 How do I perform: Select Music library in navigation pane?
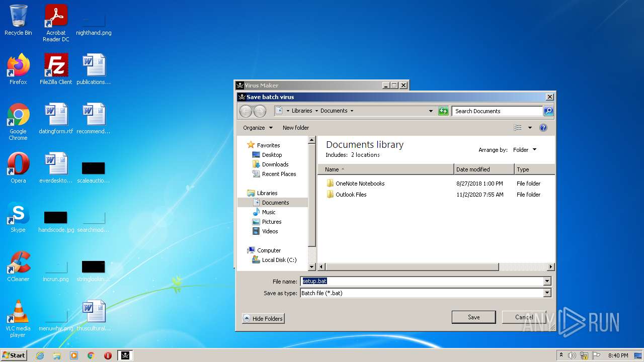tap(269, 212)
